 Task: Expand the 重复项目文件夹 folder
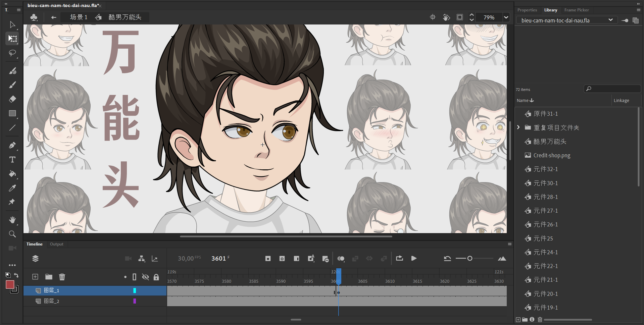518,127
